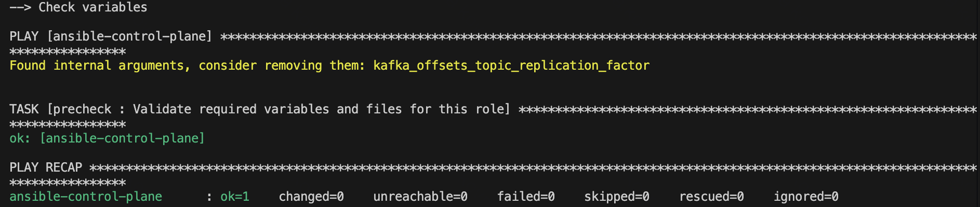Click the TASK [precheck] line
The image size is (980, 207).
pos(260,109)
